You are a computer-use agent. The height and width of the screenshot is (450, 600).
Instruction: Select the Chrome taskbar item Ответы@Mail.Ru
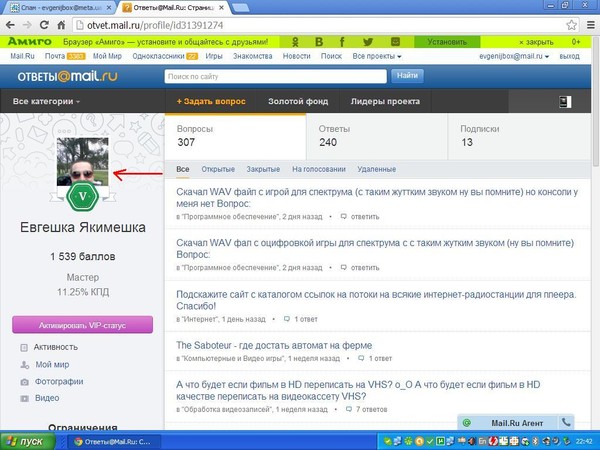coord(113,442)
